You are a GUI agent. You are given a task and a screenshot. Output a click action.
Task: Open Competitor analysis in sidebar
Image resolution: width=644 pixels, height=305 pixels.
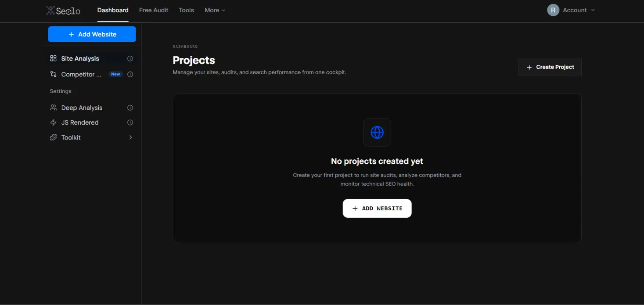[92, 74]
